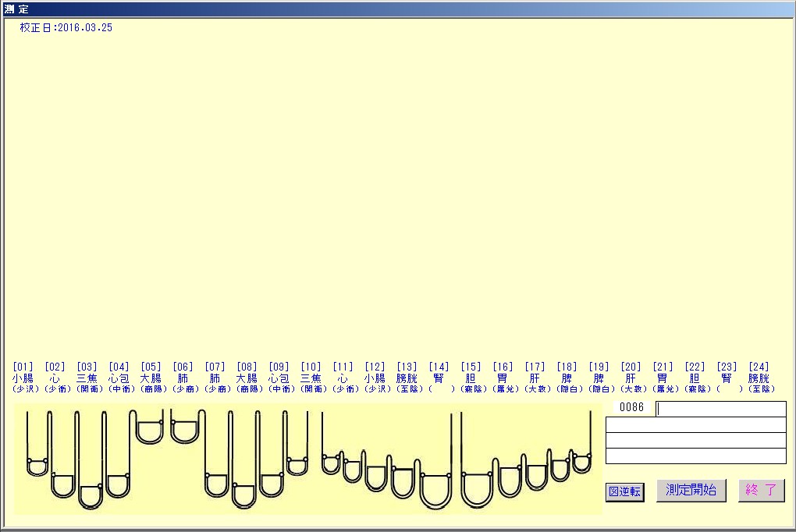Select the [14] 腎 point label
This screenshot has width=796, height=532.
click(x=439, y=378)
